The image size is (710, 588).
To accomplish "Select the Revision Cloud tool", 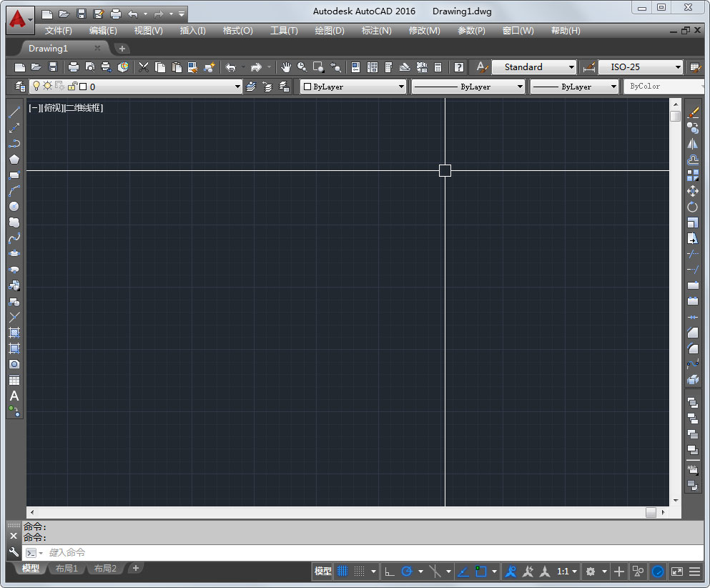I will (x=14, y=222).
